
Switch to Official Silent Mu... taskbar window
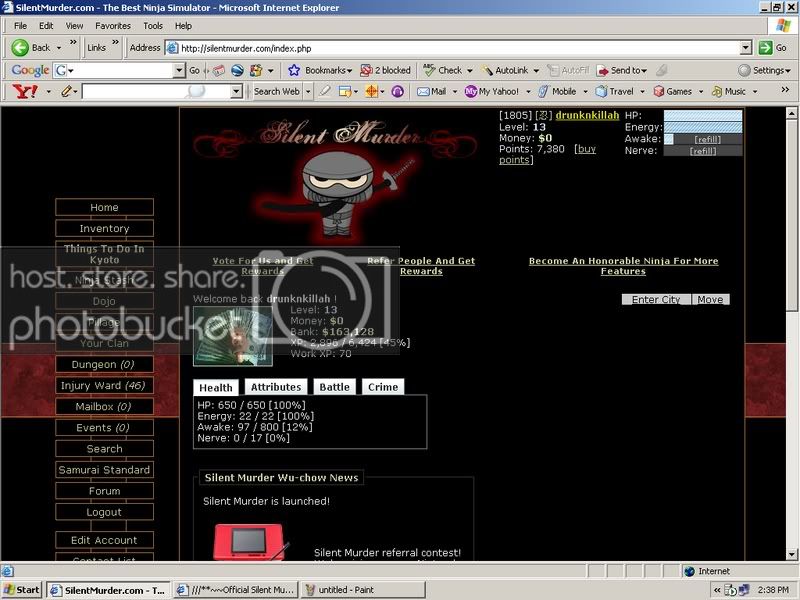click(236, 590)
